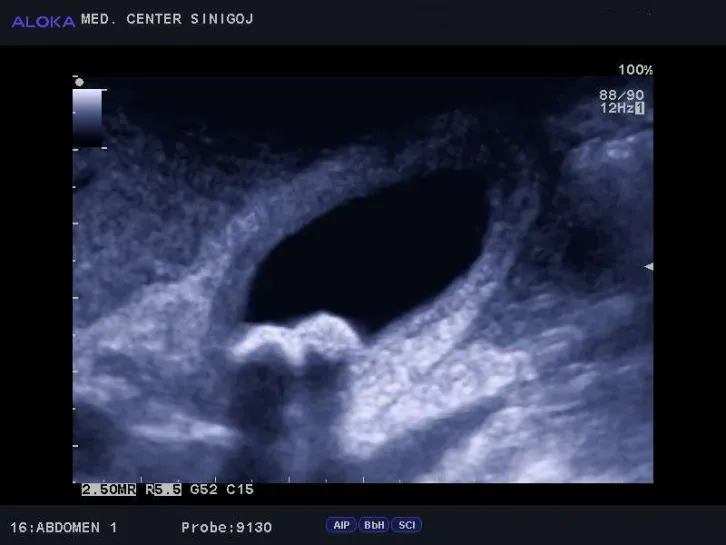The height and width of the screenshot is (545, 726).
Task: Click the 88/90 frame counter
Action: [621, 95]
